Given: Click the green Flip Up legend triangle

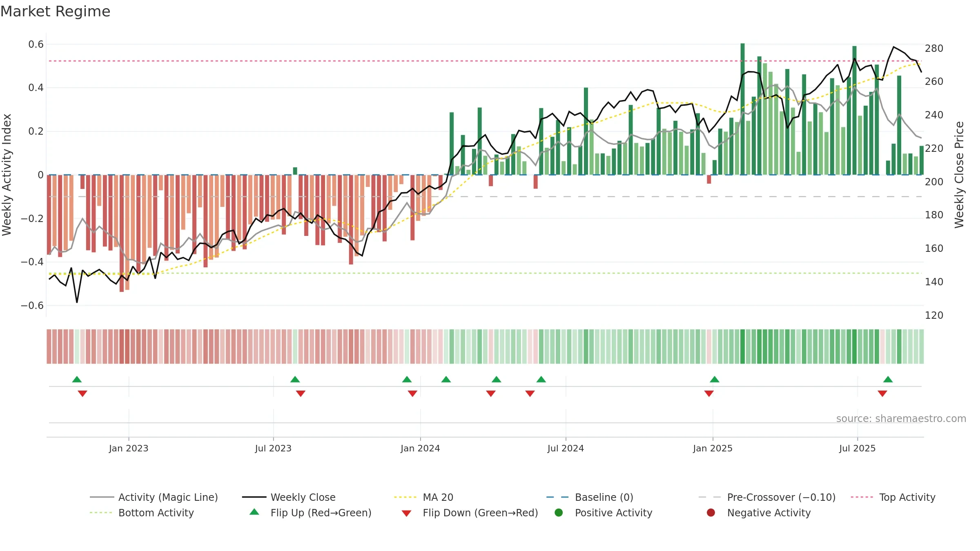Looking at the screenshot, I should tap(254, 512).
